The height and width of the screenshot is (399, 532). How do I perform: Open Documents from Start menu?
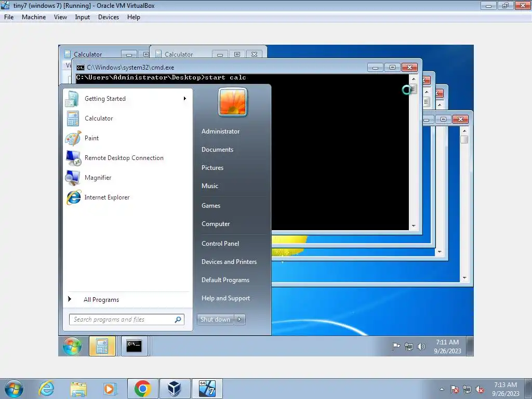coord(218,150)
